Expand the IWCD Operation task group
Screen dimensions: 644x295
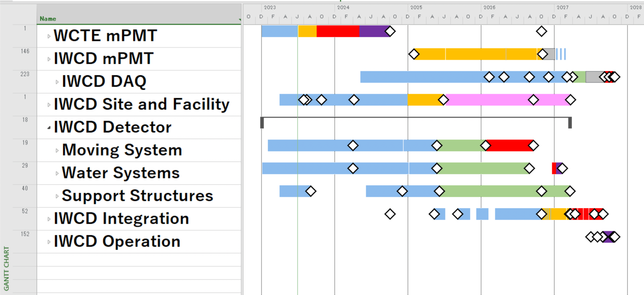click(49, 242)
